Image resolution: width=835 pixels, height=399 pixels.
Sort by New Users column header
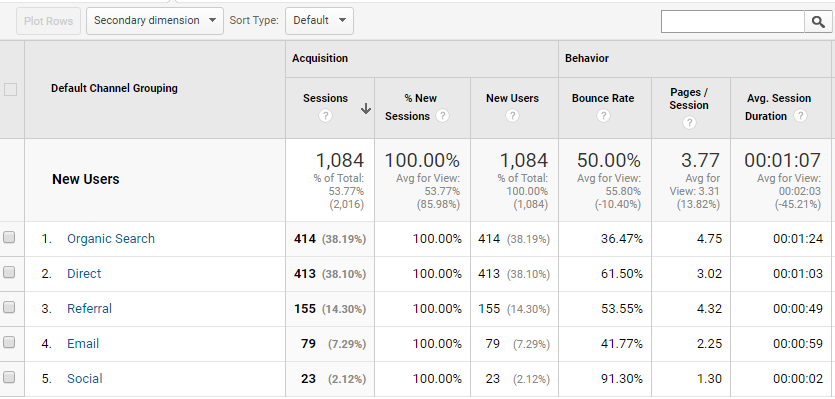point(512,98)
